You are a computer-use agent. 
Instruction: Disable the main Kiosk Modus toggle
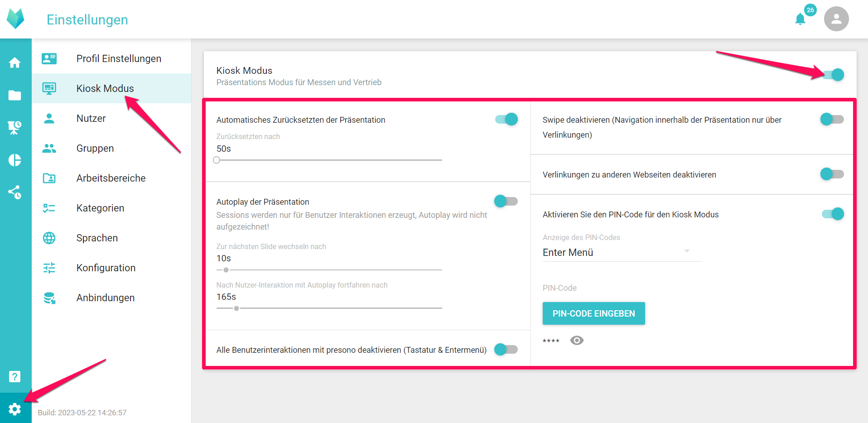pyautogui.click(x=833, y=75)
